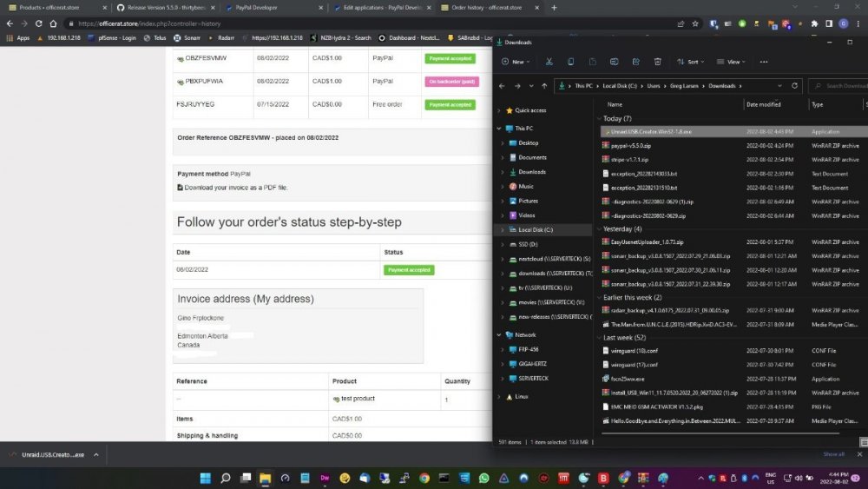Click the Cut scissors icon in Explorer toolbar
Image resolution: width=868 pixels, height=489 pixels.
click(x=549, y=62)
